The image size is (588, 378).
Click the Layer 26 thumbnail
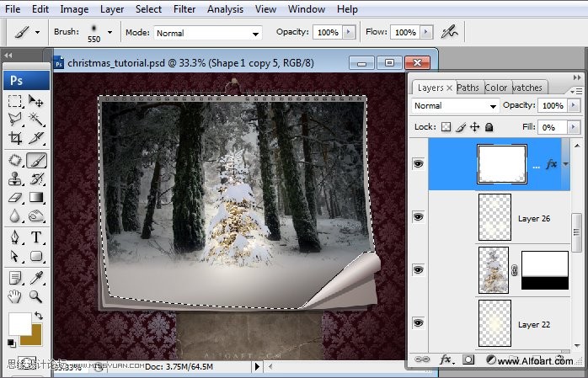pyautogui.click(x=494, y=217)
